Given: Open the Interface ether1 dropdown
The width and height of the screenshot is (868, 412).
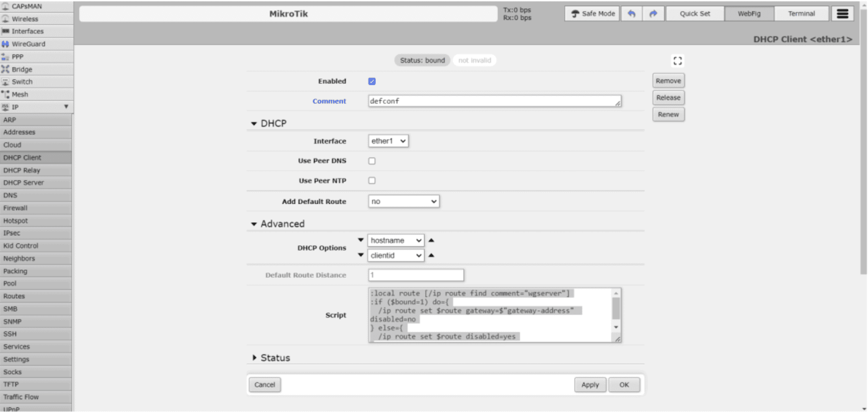Looking at the screenshot, I should tap(388, 141).
